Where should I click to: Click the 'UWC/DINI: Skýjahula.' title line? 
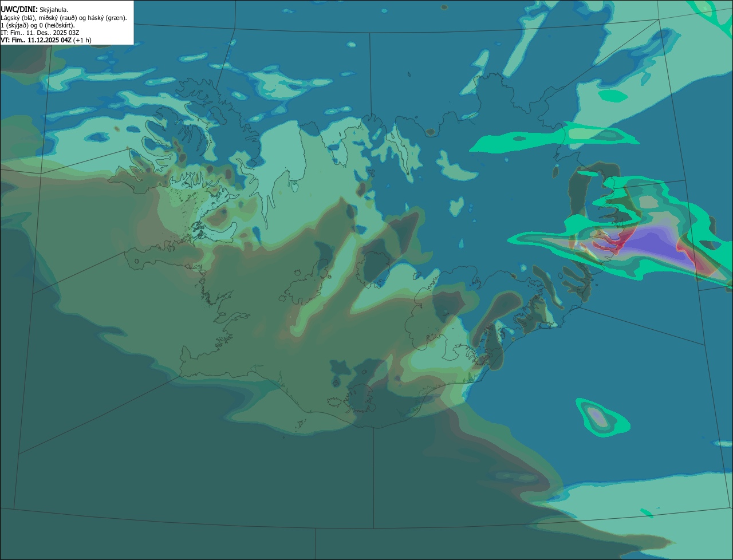click(34, 9)
